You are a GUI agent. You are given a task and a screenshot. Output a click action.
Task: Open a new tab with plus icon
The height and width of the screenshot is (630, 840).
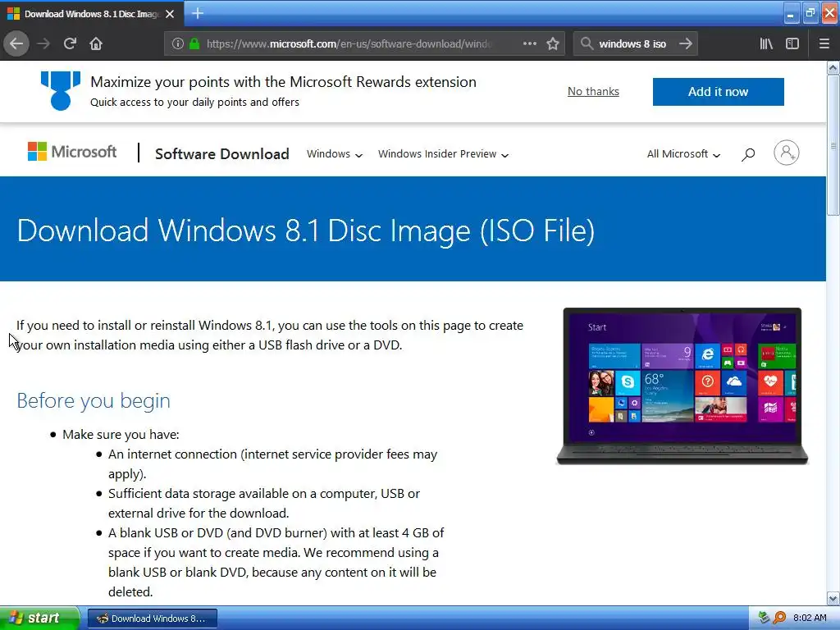(198, 13)
